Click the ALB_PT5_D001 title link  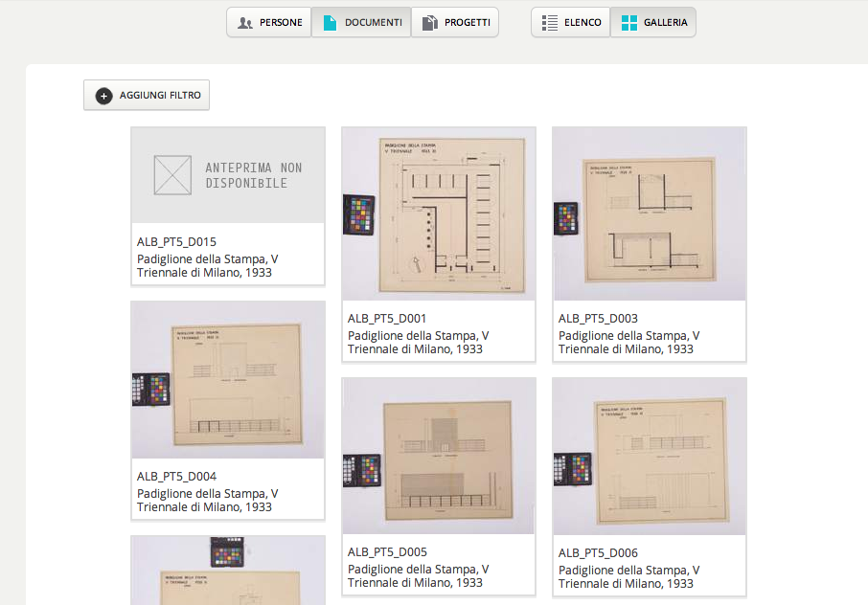point(387,319)
